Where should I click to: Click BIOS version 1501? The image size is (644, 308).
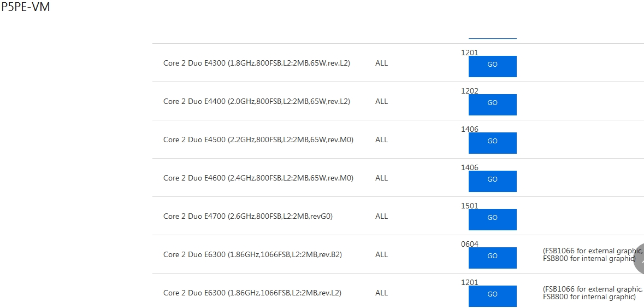tap(470, 206)
